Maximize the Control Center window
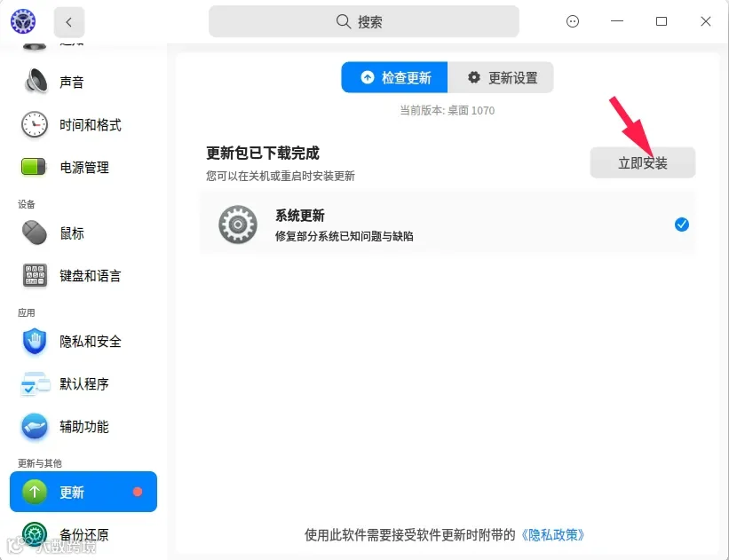729x560 pixels. click(662, 21)
